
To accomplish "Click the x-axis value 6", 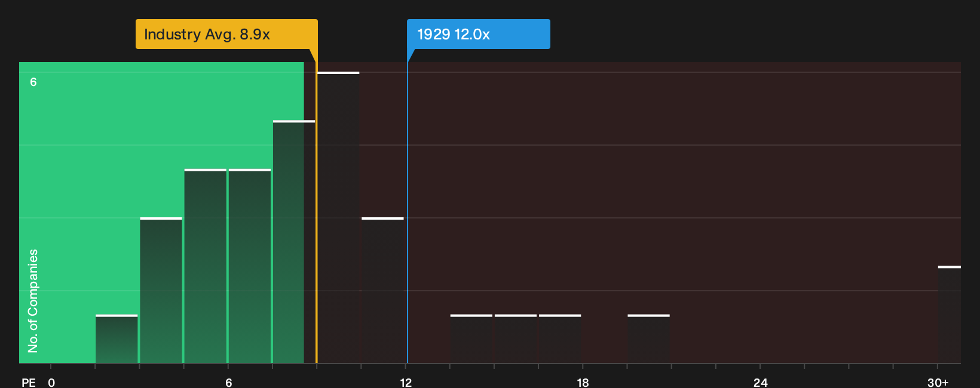I will point(228,383).
